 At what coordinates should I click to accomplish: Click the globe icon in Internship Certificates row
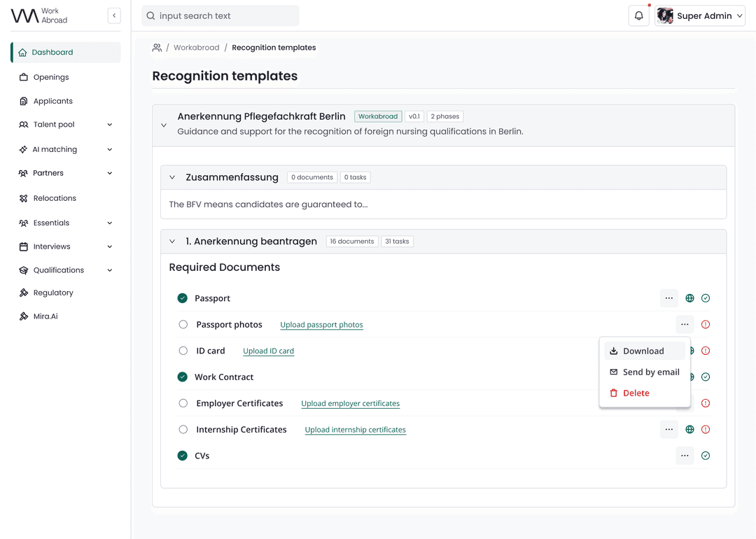tap(689, 430)
